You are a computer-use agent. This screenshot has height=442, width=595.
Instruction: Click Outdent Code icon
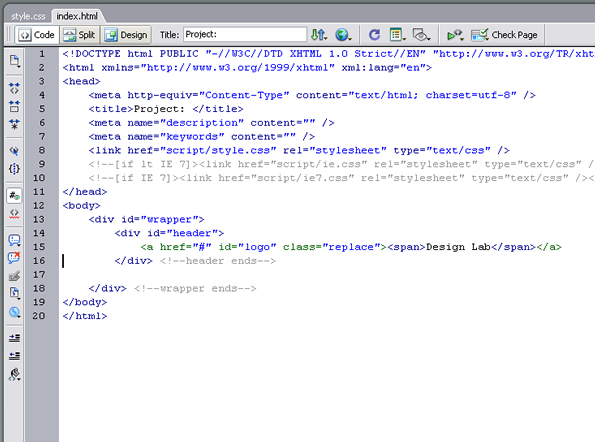pyautogui.click(x=14, y=356)
